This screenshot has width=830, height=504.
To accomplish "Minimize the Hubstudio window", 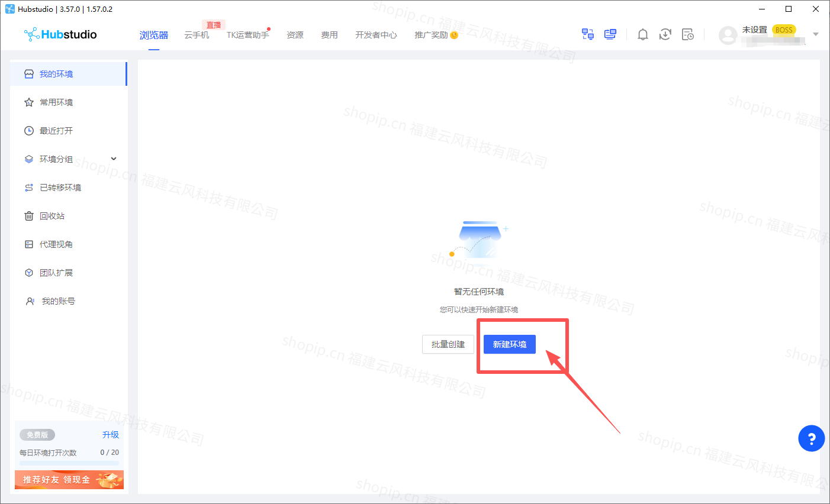I will click(762, 9).
